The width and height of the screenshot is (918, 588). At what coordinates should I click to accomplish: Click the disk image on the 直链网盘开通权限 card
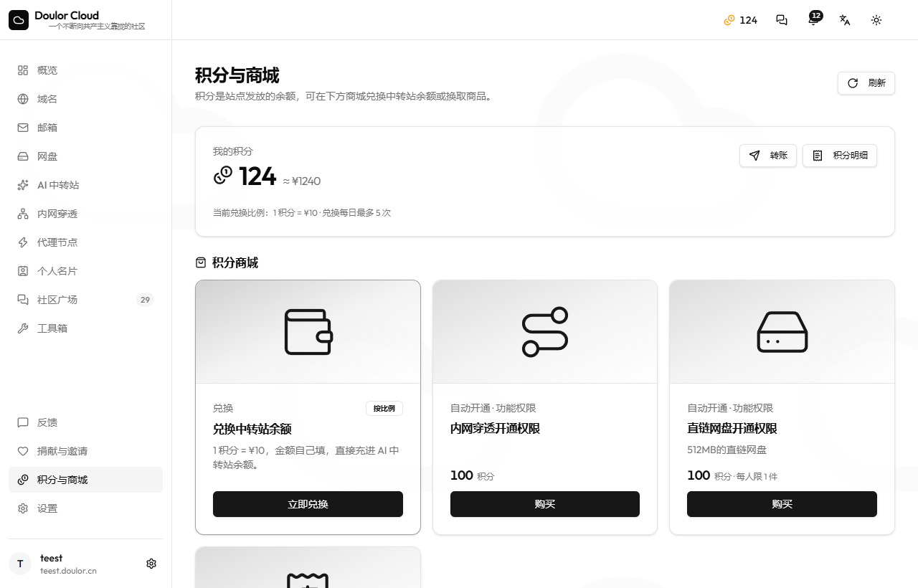[782, 332]
